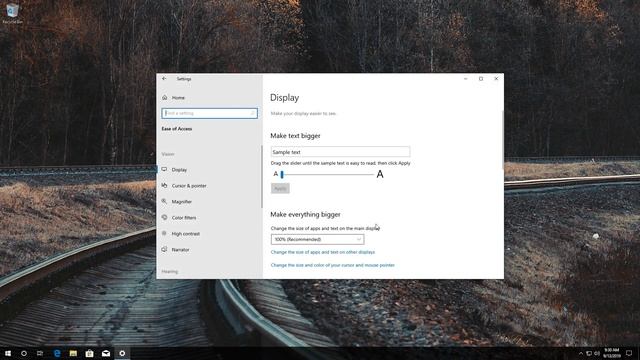Minimize the Settings window
Image resolution: width=640 pixels, height=360 pixels.
click(x=466, y=79)
